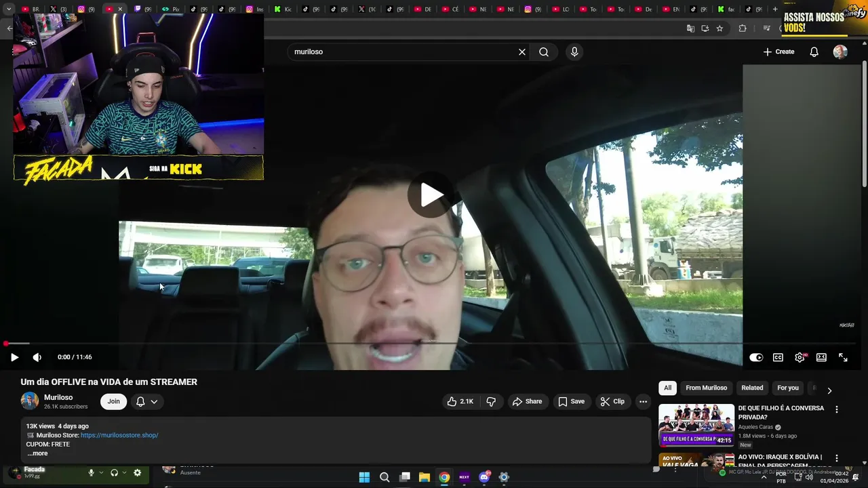Switch to theater mode
This screenshot has height=488, width=868.
[821, 357]
